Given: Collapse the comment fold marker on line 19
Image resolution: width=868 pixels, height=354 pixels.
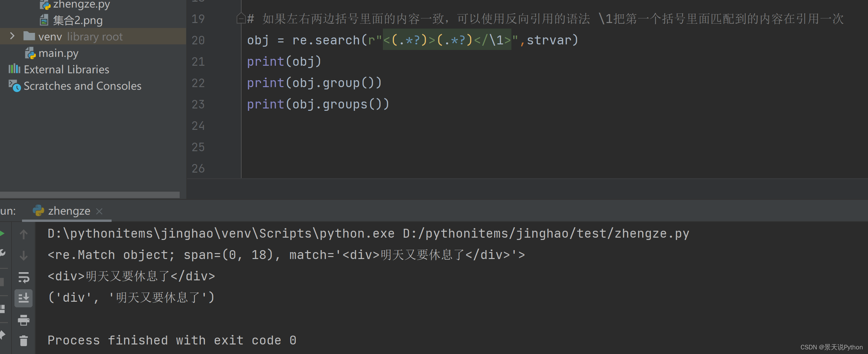Looking at the screenshot, I should click(x=241, y=18).
